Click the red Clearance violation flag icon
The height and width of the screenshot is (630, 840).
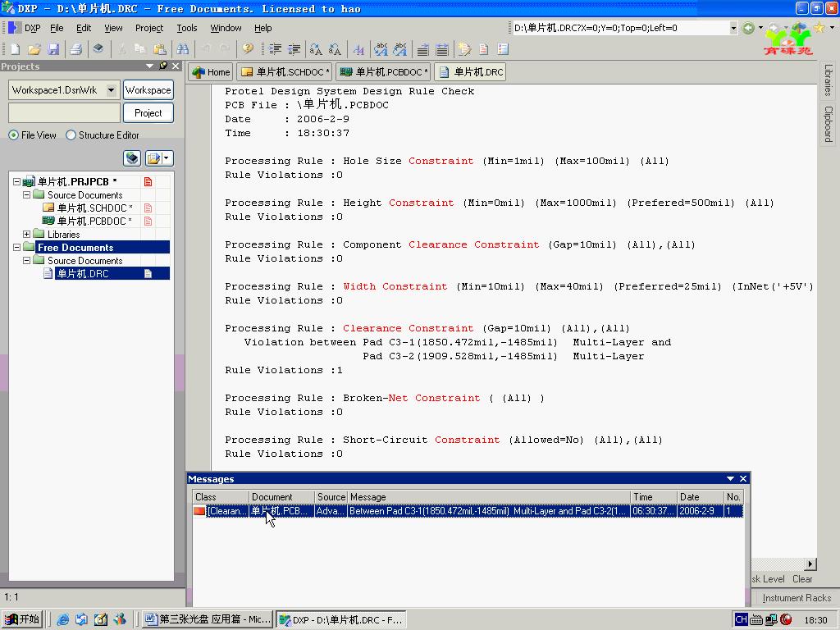[199, 511]
